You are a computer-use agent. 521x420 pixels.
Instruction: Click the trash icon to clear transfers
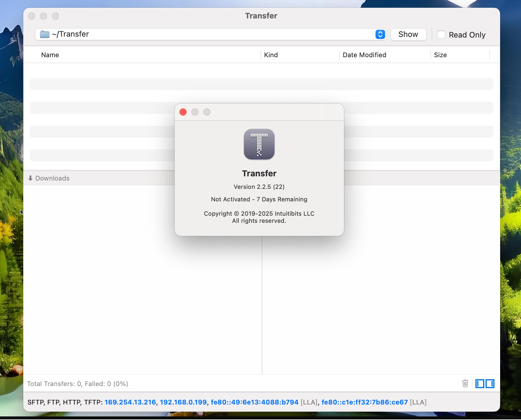coord(465,383)
